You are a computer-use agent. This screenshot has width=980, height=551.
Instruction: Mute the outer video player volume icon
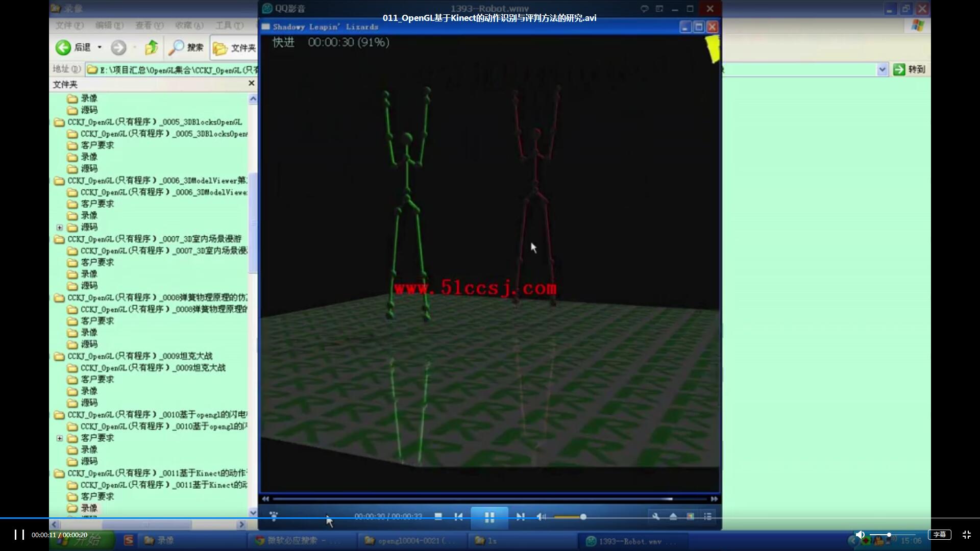coord(860,535)
